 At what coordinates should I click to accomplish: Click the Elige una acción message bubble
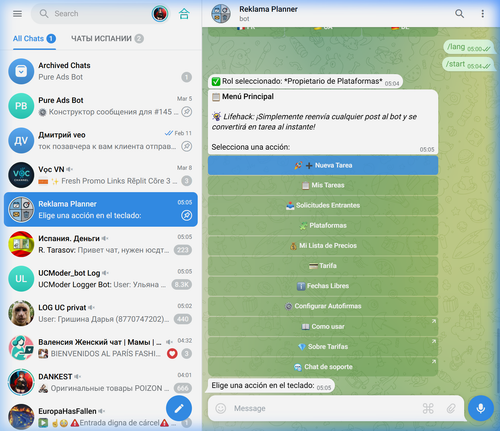pyautogui.click(x=271, y=386)
